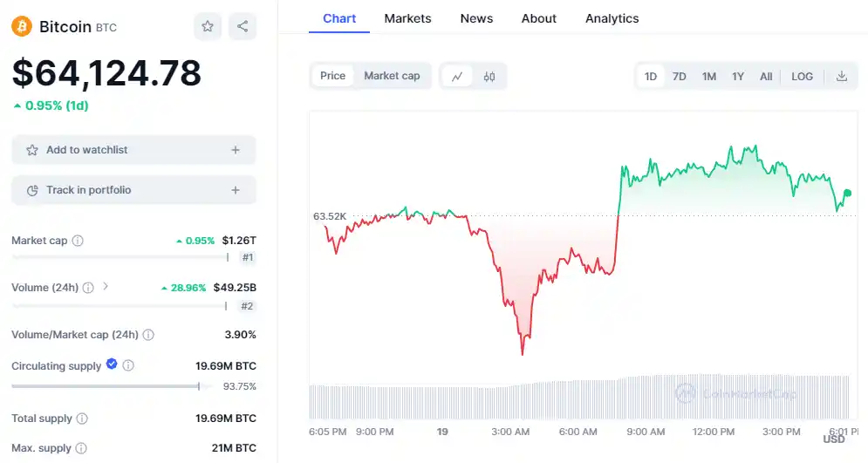Click the star favorite icon beside Bitcoin
868x463 pixels.
tap(208, 26)
